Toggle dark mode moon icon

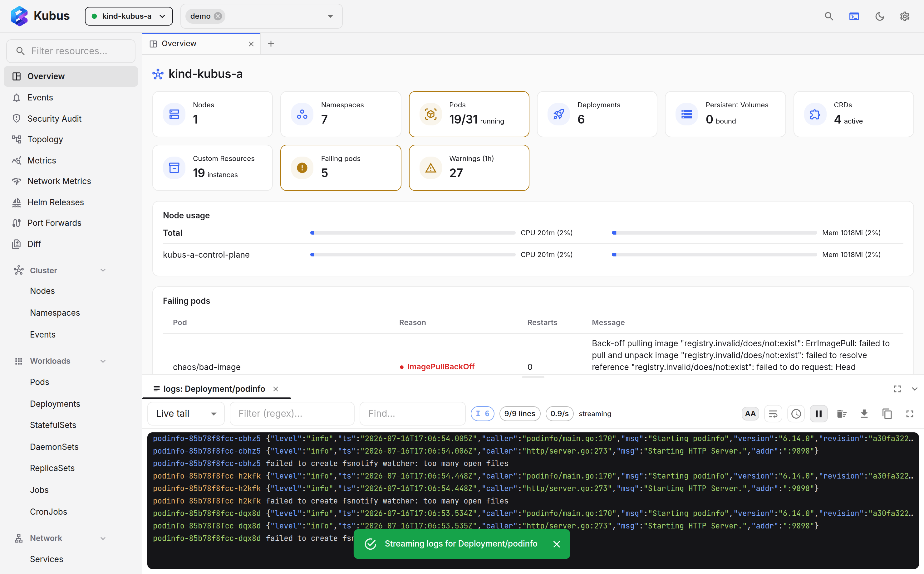point(880,16)
